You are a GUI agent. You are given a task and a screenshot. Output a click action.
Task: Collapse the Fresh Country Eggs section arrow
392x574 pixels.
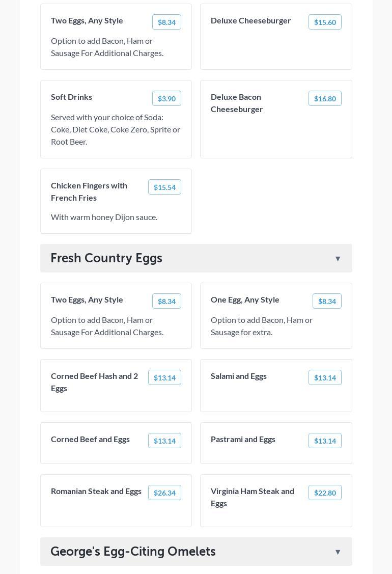point(338,259)
